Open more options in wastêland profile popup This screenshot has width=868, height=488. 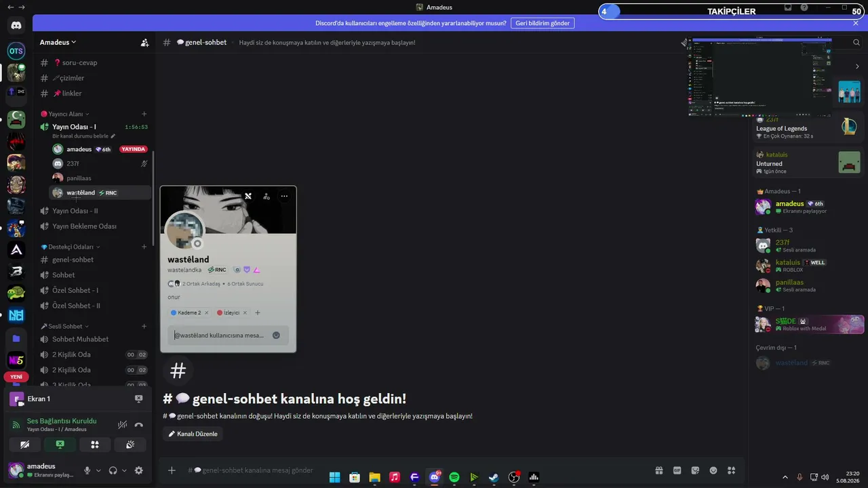284,197
